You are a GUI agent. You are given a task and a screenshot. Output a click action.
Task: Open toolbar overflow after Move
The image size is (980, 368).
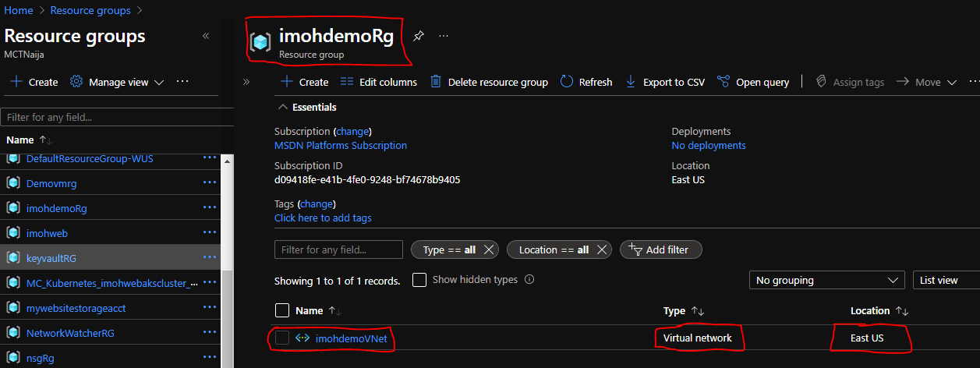pos(974,81)
